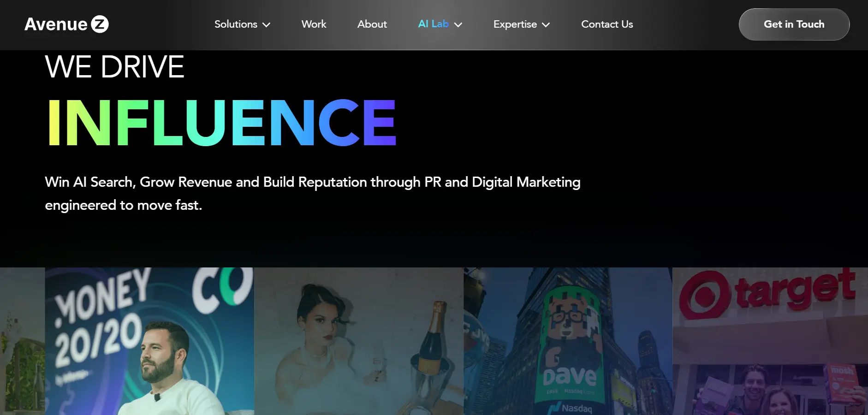Expand the AI Lab dropdown chevron
868x415 pixels.
point(458,25)
